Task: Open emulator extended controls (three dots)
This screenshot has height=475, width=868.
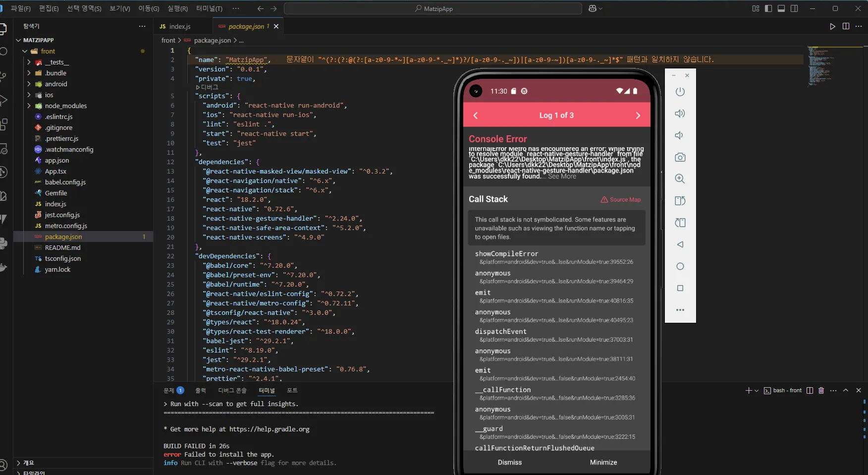Action: click(680, 310)
